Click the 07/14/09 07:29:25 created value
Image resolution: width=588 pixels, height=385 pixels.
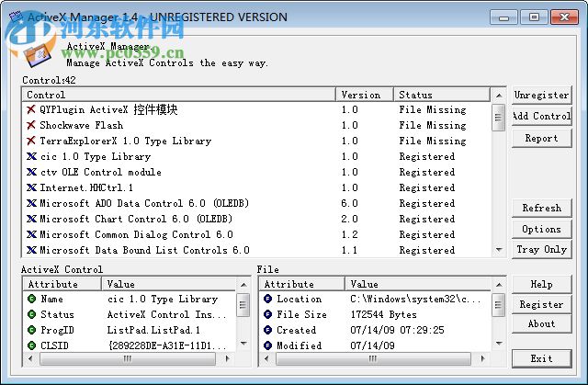click(397, 330)
